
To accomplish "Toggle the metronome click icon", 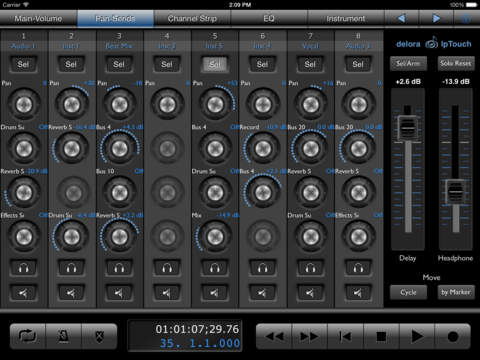I will pos(64,336).
